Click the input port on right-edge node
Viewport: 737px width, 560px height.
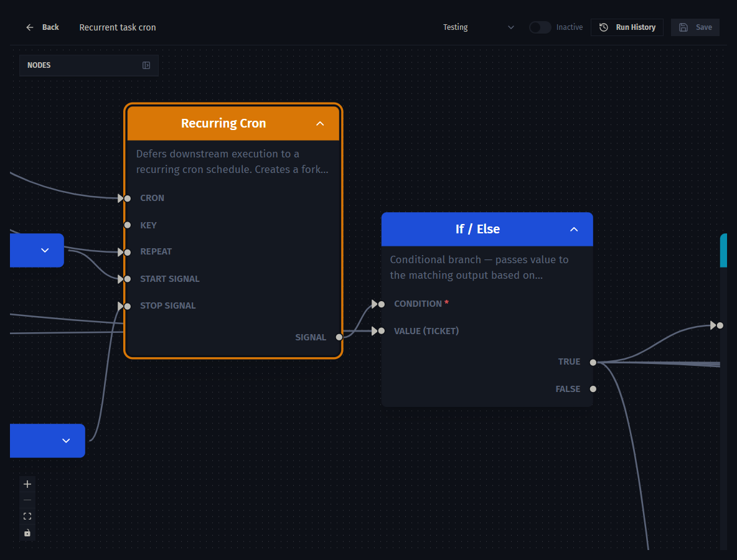[x=720, y=325]
